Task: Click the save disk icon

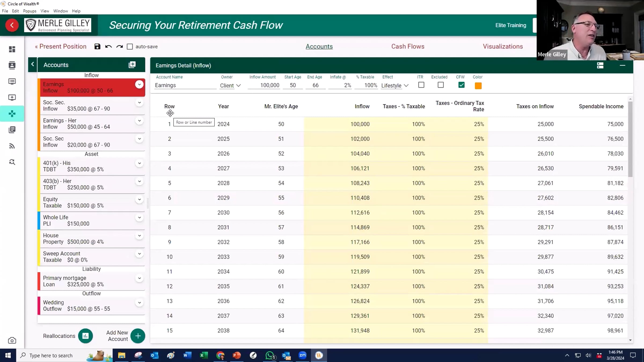Action: [x=97, y=46]
